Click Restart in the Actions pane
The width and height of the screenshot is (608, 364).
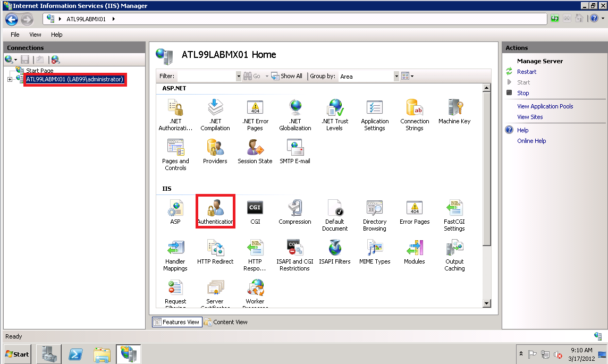pos(527,72)
